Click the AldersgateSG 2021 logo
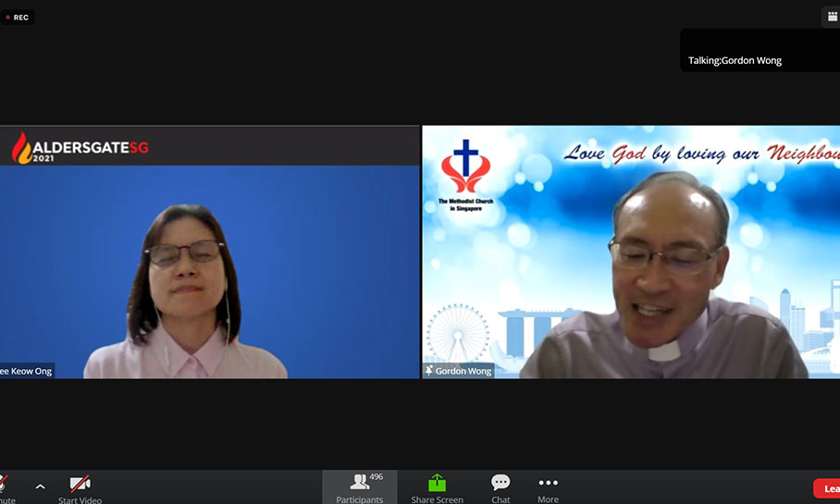Viewport: 840px width, 504px height. click(x=80, y=148)
